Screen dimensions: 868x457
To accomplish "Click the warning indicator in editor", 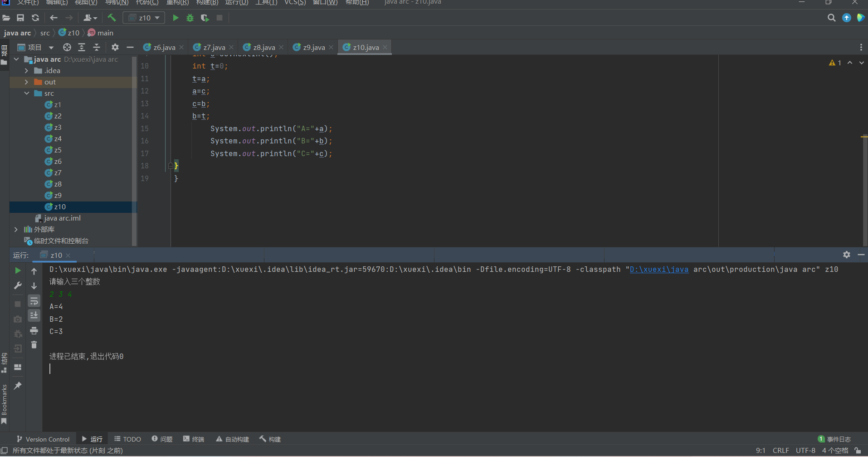I will coord(835,63).
